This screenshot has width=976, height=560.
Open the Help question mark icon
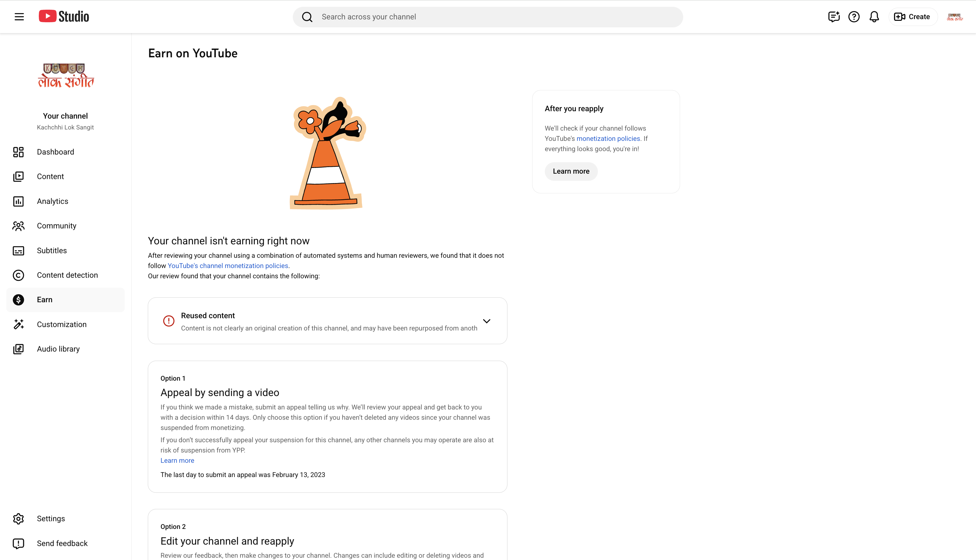tap(854, 17)
